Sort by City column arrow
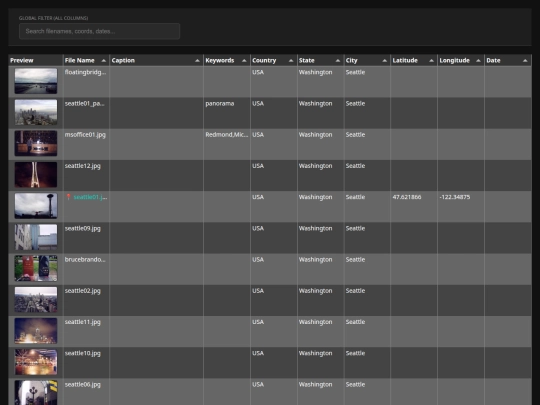540x405 pixels. 385,61
